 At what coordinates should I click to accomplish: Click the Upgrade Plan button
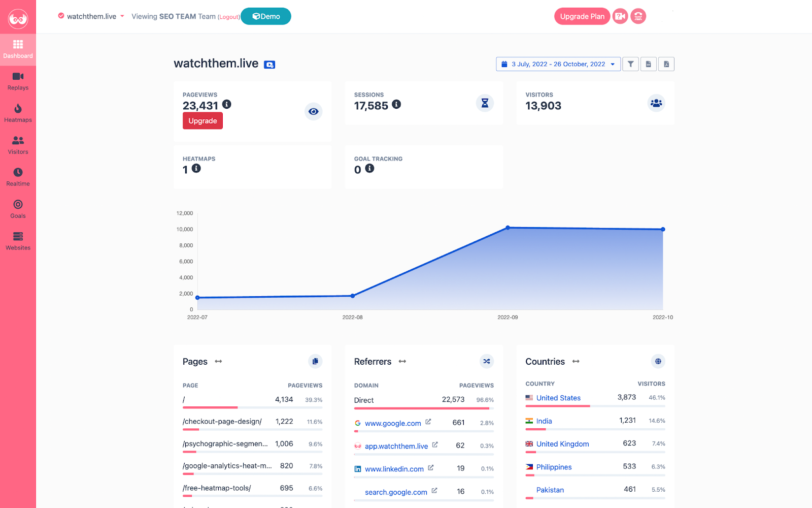(x=582, y=16)
